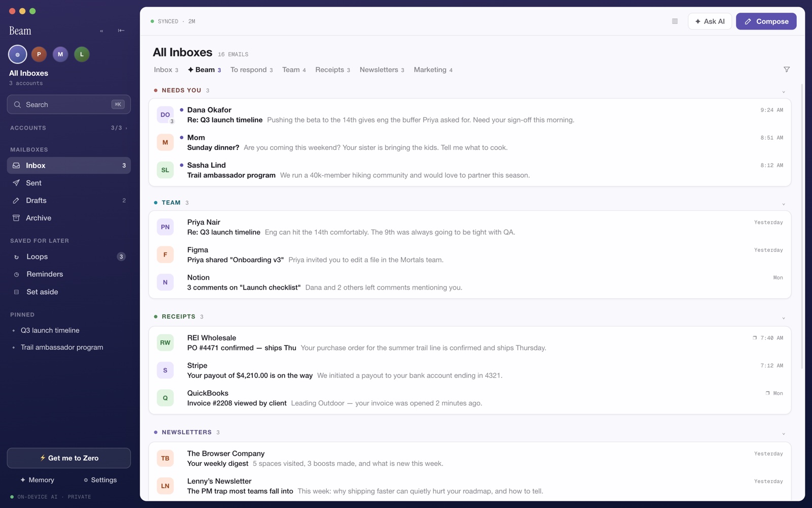The image size is (812, 508).
Task: Open the email filter funnel icon
Action: click(787, 70)
